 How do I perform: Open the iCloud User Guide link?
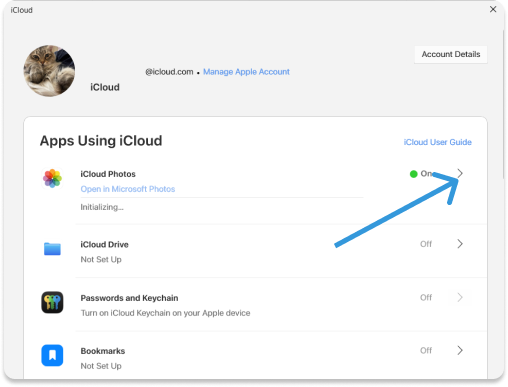(438, 142)
